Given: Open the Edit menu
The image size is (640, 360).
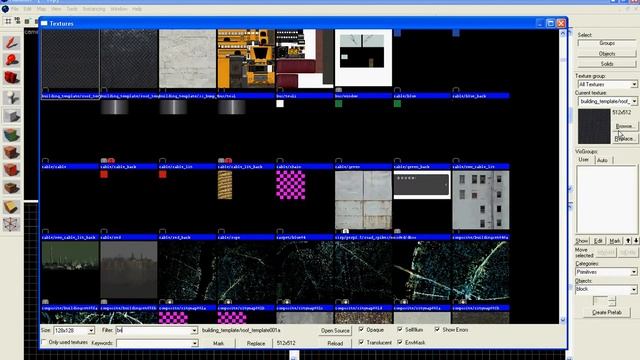Looking at the screenshot, I should click(x=28, y=9).
